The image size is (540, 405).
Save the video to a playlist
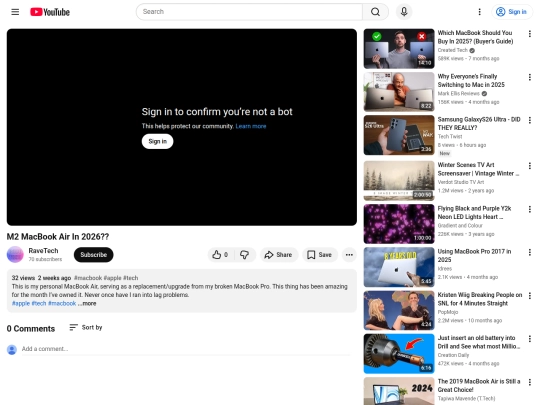click(320, 255)
